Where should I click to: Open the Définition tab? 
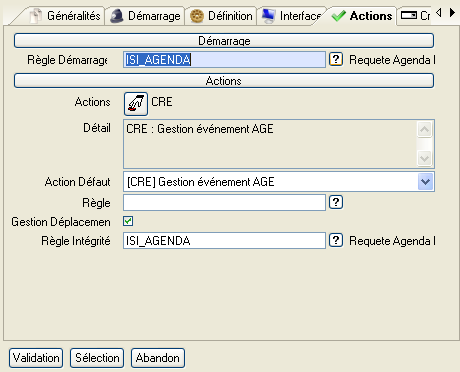click(x=221, y=16)
